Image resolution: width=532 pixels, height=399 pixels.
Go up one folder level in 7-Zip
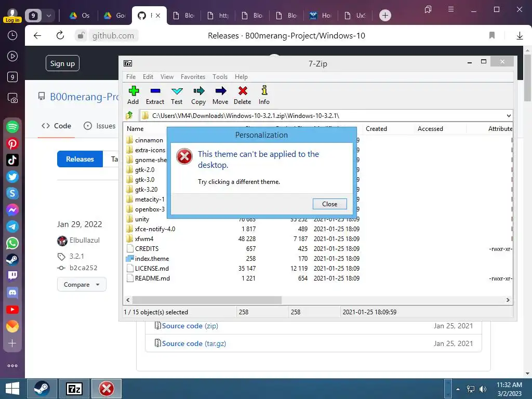tap(129, 116)
